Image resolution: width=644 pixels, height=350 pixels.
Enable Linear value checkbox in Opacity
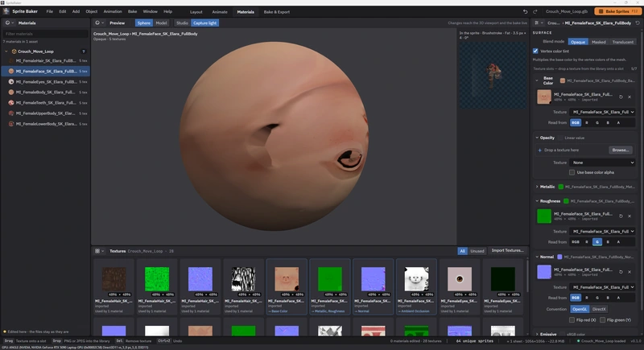click(x=560, y=138)
